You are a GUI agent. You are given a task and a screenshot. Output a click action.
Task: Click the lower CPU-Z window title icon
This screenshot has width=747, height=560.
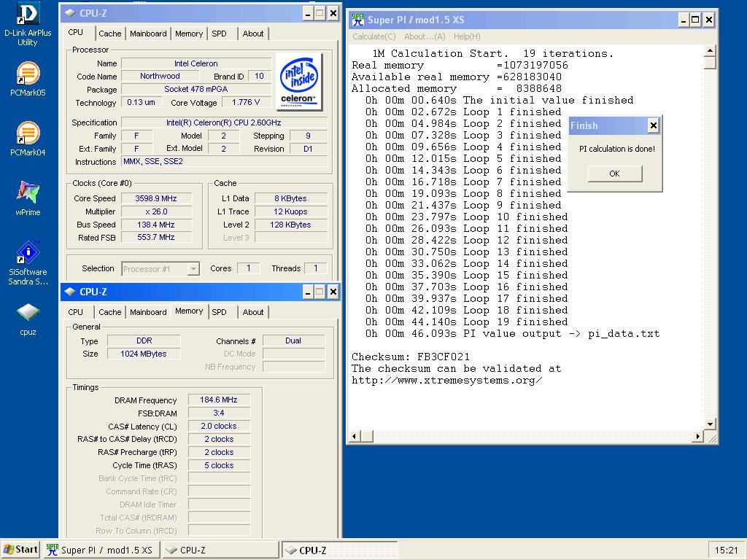(x=70, y=292)
